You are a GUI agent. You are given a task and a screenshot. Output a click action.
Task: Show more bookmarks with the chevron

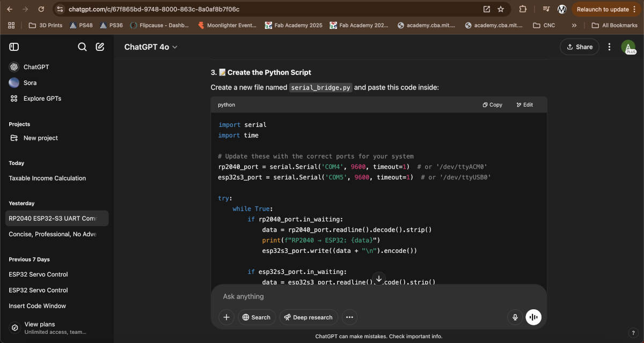(574, 25)
